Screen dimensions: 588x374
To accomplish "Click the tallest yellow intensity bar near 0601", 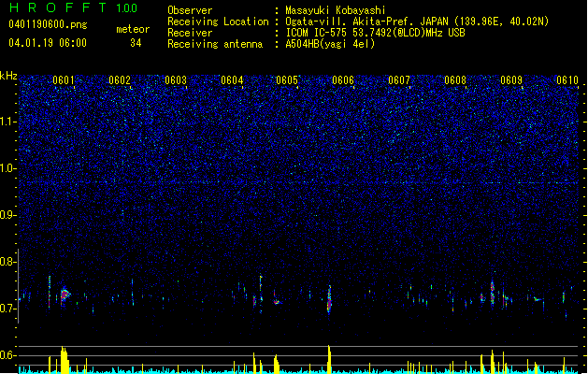I will [x=65, y=360].
